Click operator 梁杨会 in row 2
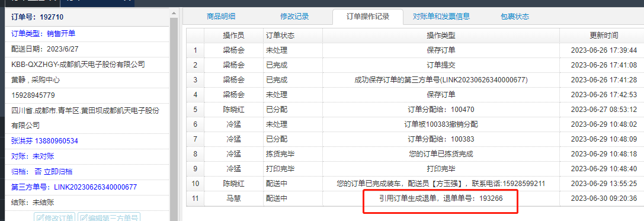Screen dimensions: 644x221 (233, 65)
